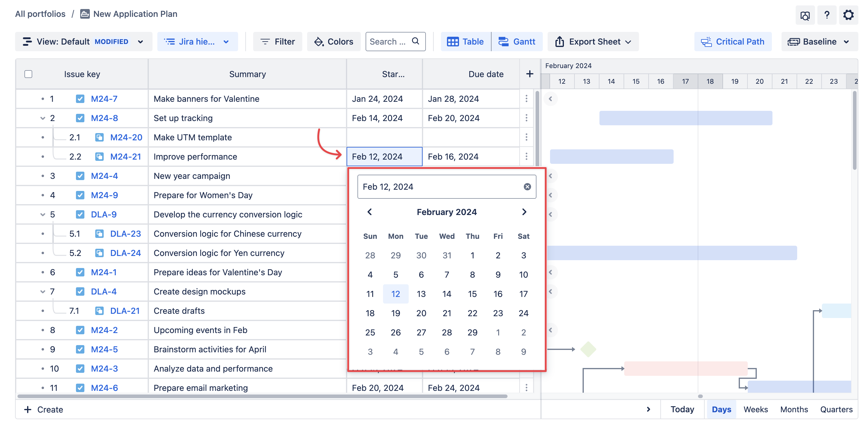Click the Today button
This screenshot has height=424, width=868.
pyautogui.click(x=682, y=409)
